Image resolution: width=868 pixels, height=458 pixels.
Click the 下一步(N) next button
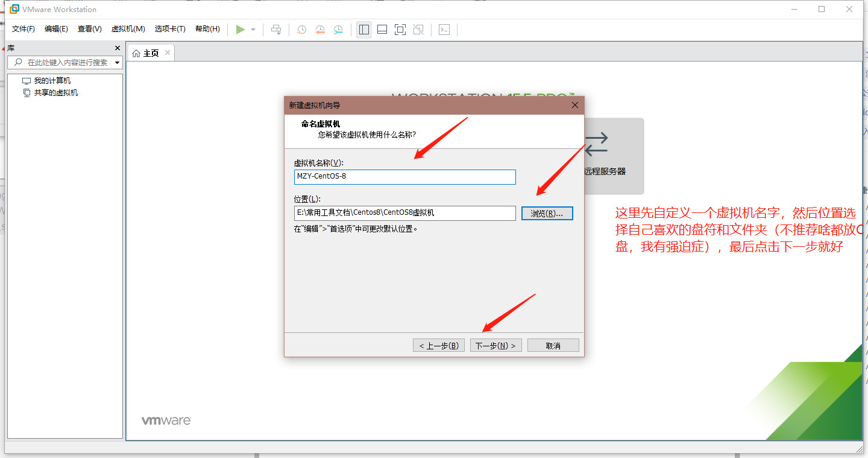pos(495,346)
